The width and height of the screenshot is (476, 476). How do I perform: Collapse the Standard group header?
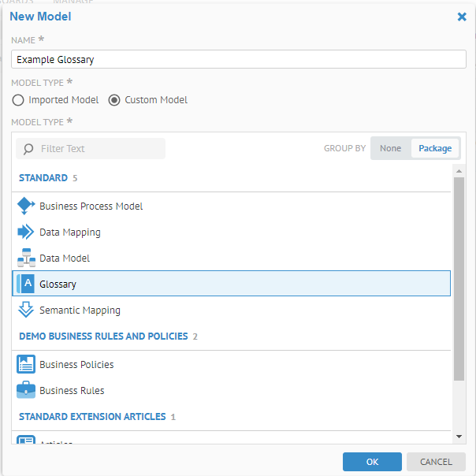pyautogui.click(x=43, y=178)
